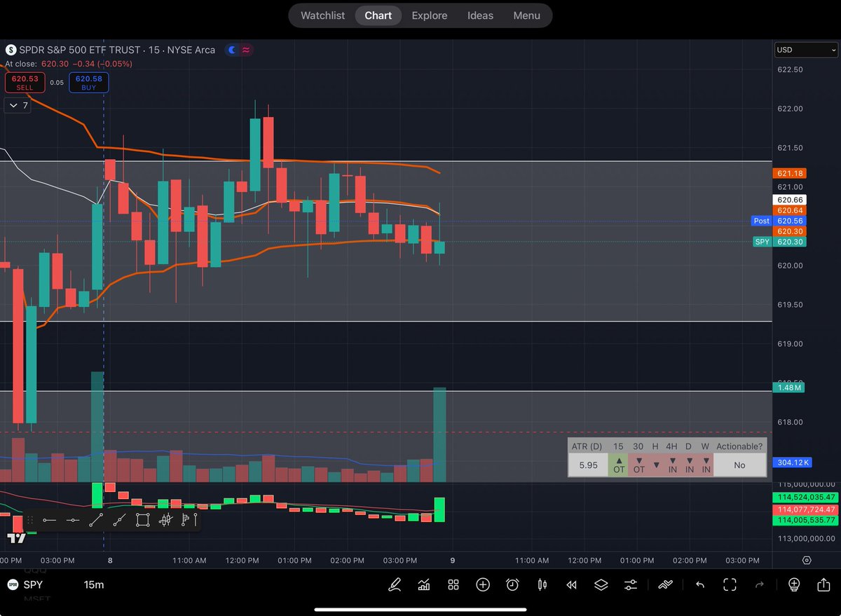The width and height of the screenshot is (841, 616).
Task: Toggle the pink wavy data indicator
Action: tap(247, 50)
